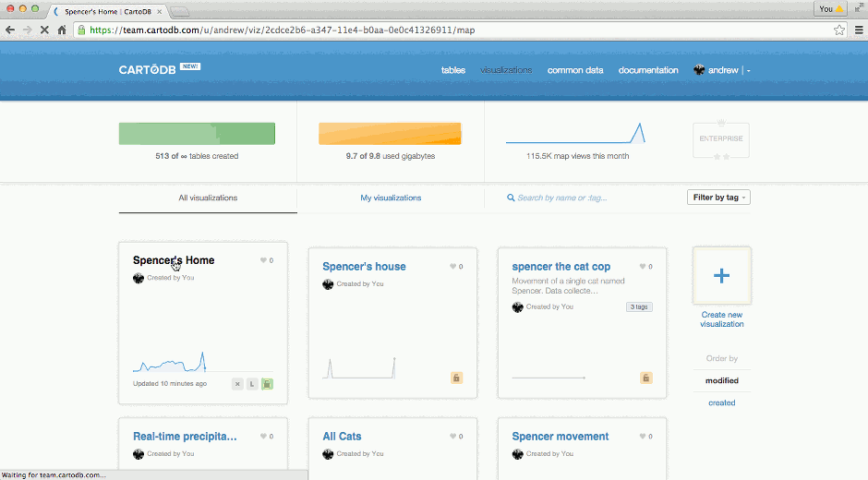Like All Cats with heart icon

452,437
